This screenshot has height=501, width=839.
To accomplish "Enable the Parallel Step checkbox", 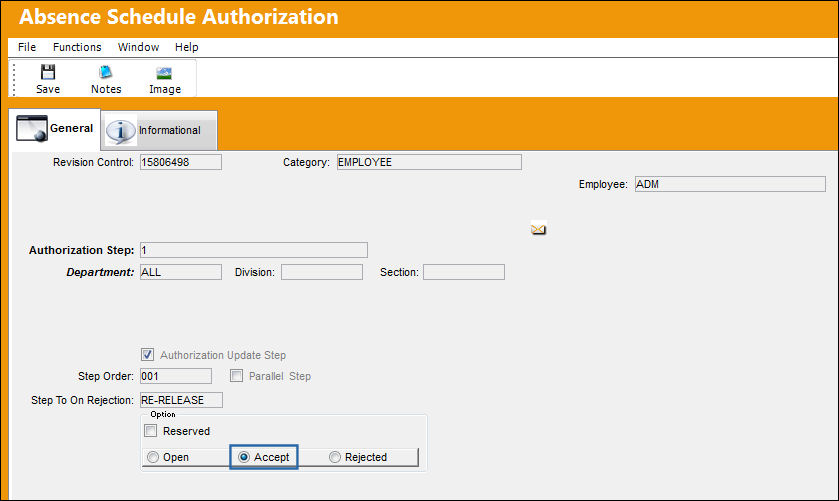I will pos(237,376).
